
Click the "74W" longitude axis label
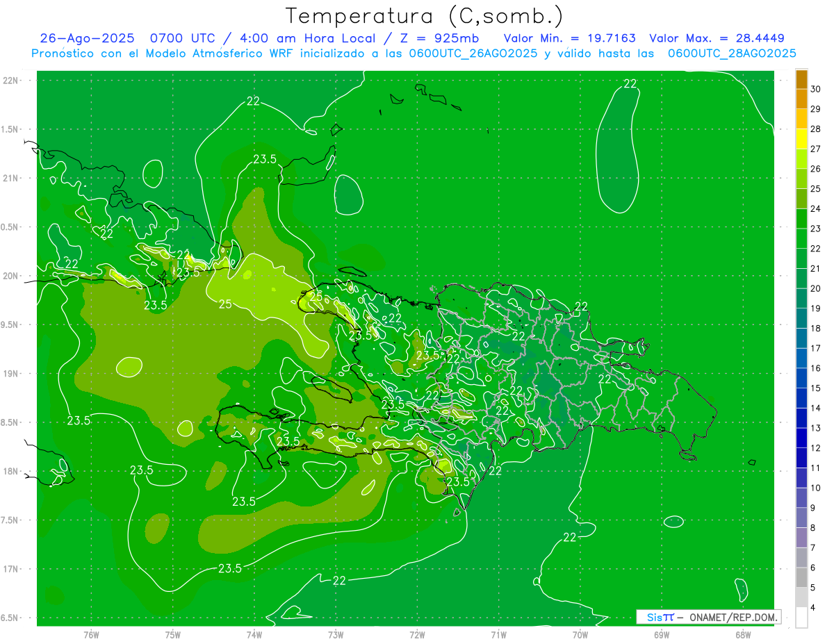[x=254, y=635]
